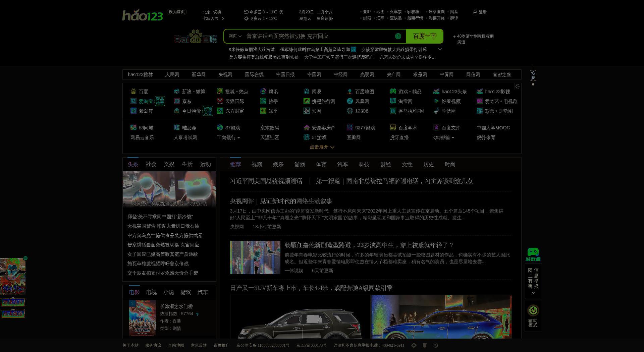644x352 pixels.
Task: Click the 58同城 icon
Action: (133, 127)
